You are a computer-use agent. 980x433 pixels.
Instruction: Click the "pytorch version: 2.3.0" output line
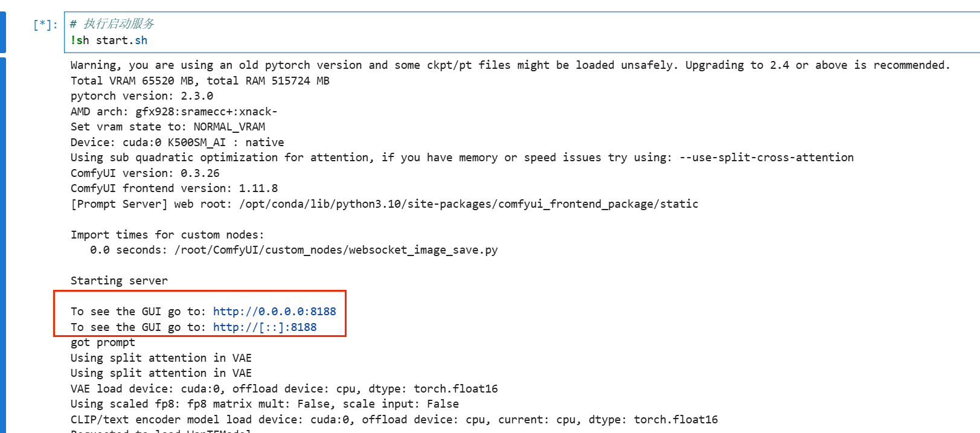(141, 96)
